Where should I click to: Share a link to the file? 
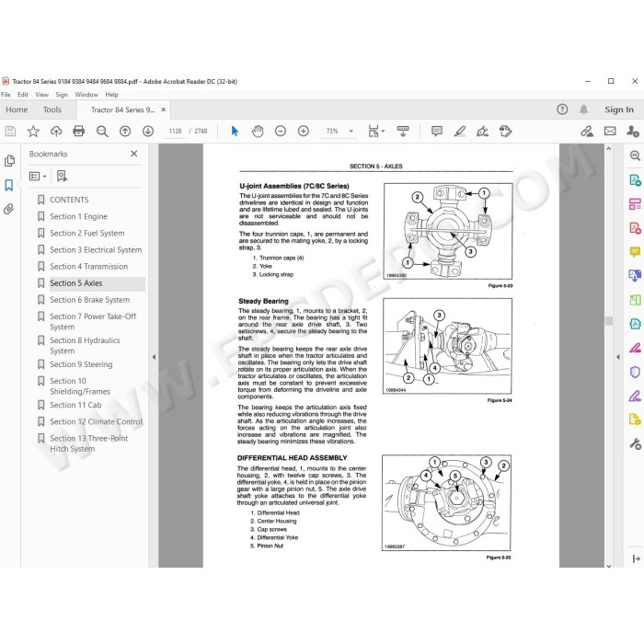(587, 132)
